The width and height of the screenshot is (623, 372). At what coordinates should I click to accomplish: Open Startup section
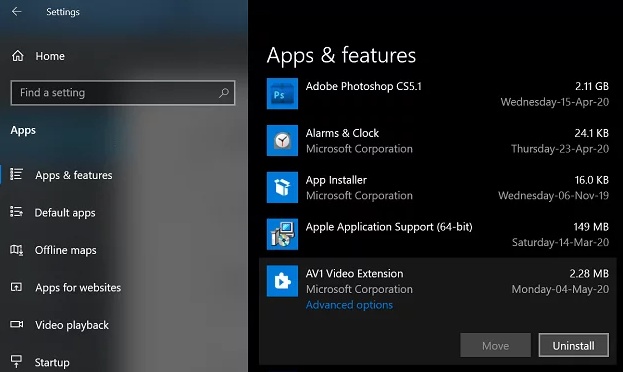(52, 362)
